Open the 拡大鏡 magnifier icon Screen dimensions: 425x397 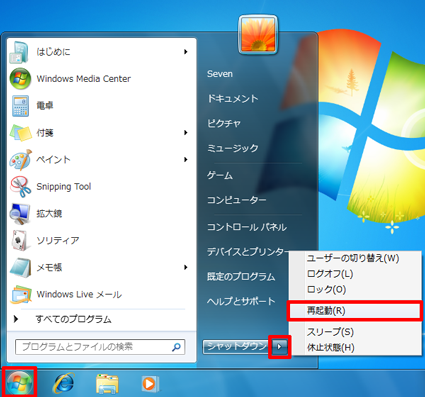pos(20,214)
